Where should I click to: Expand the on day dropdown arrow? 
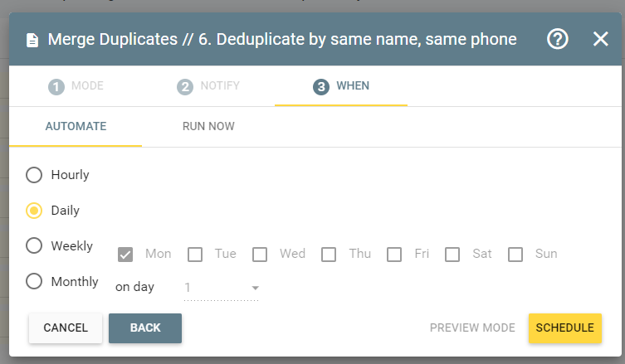256,288
